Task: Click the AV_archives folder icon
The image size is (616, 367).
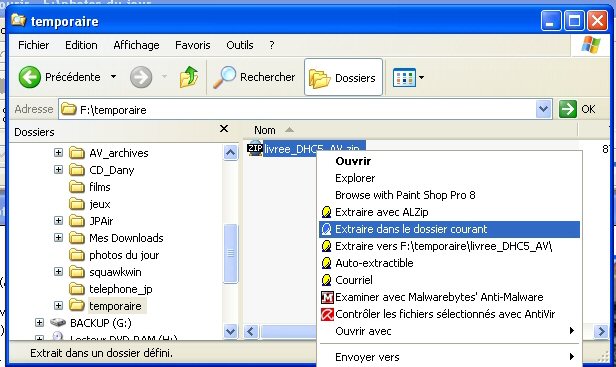Action: click(x=77, y=153)
